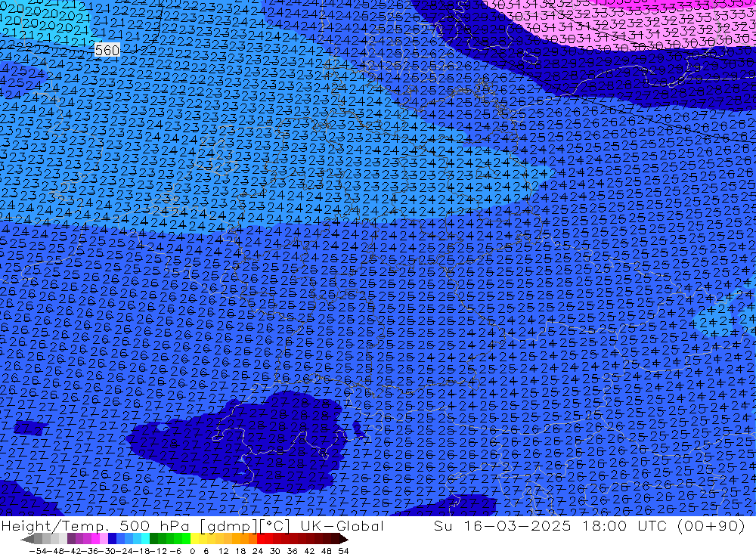Click the dark maroon right arrow end of legend
Screen dimensions: 756x554
342,540
